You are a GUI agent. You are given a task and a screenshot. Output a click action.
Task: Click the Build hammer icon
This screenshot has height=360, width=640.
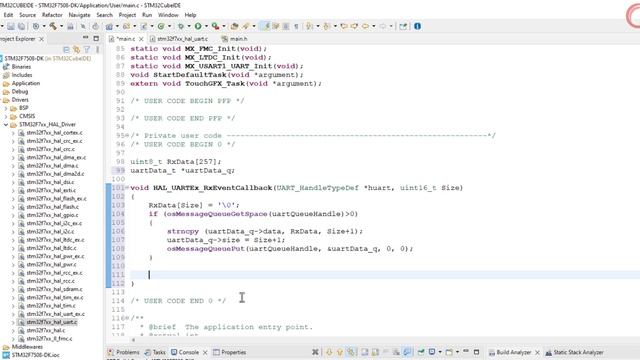tap(53, 26)
